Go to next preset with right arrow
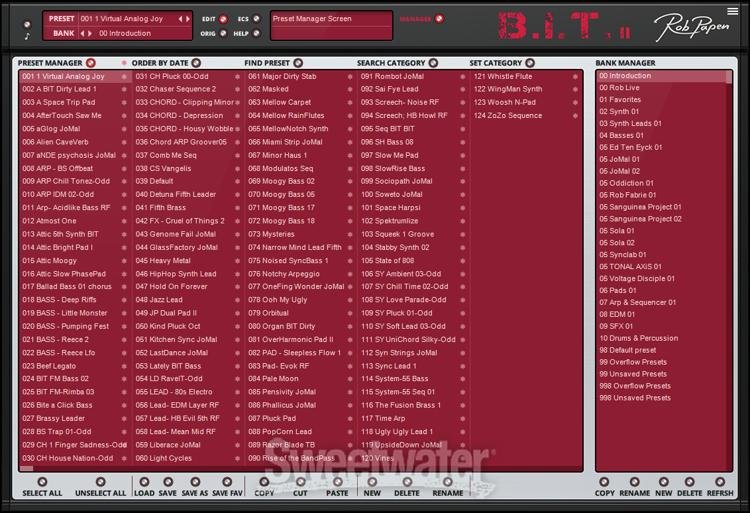Screen dimensions: 750x513 [188, 19]
